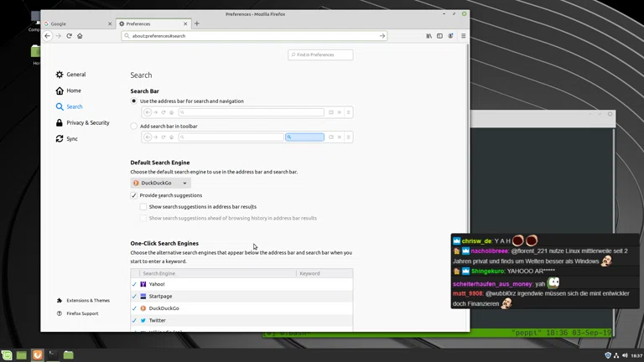This screenshot has width=644, height=362.
Task: Show desktop via first green taskbar icon
Action: pos(22,355)
